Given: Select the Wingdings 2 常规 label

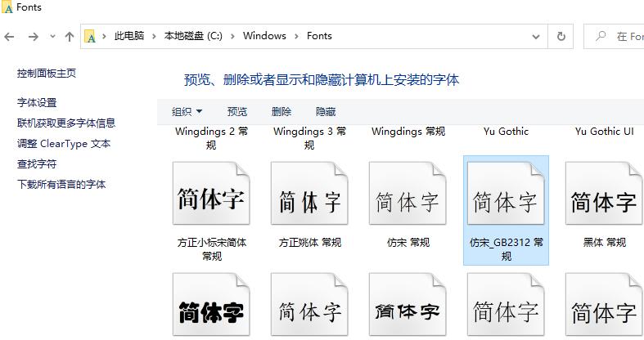Looking at the screenshot, I should [x=211, y=138].
